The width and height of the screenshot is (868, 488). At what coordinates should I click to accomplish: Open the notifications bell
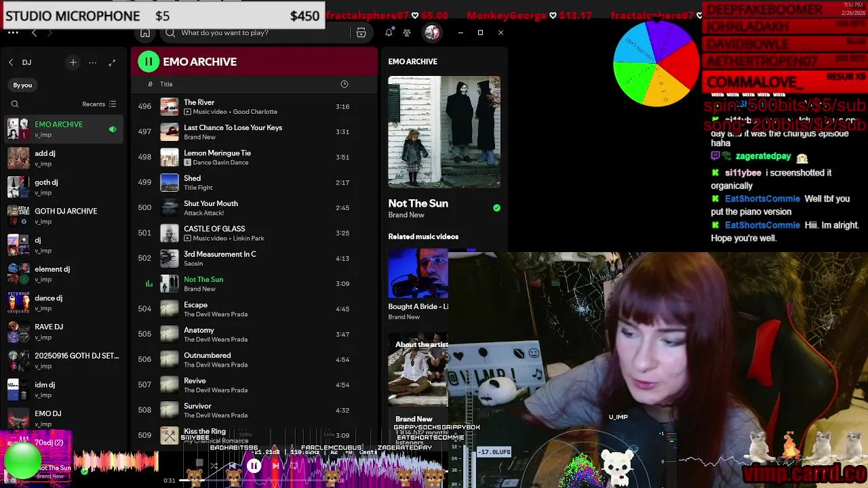[x=389, y=33]
